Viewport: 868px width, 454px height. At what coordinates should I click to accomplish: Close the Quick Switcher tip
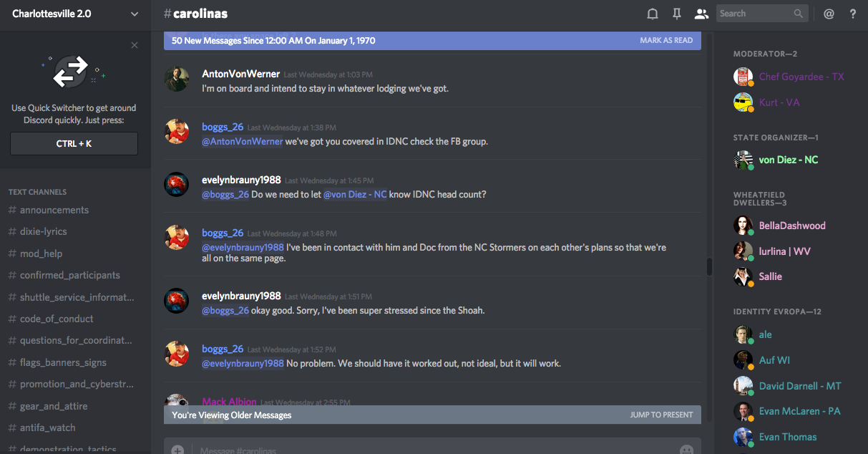point(135,46)
